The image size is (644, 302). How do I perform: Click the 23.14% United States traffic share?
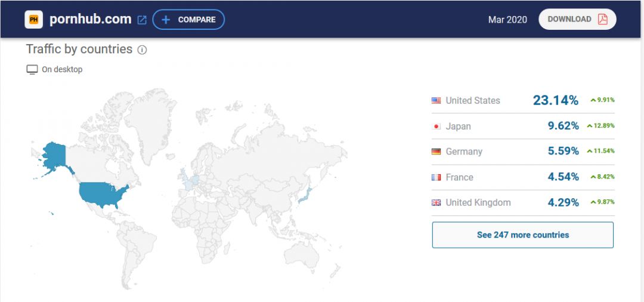(555, 100)
